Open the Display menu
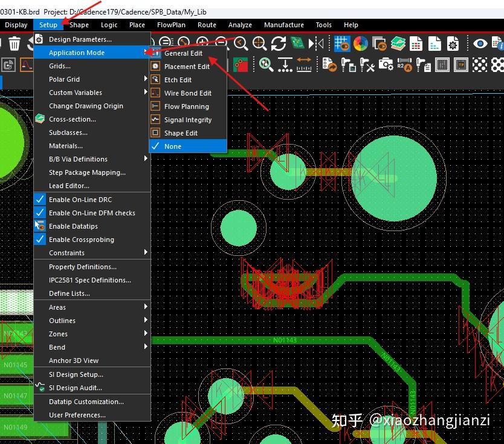Screen dimensions: 504x444 (x=16, y=25)
